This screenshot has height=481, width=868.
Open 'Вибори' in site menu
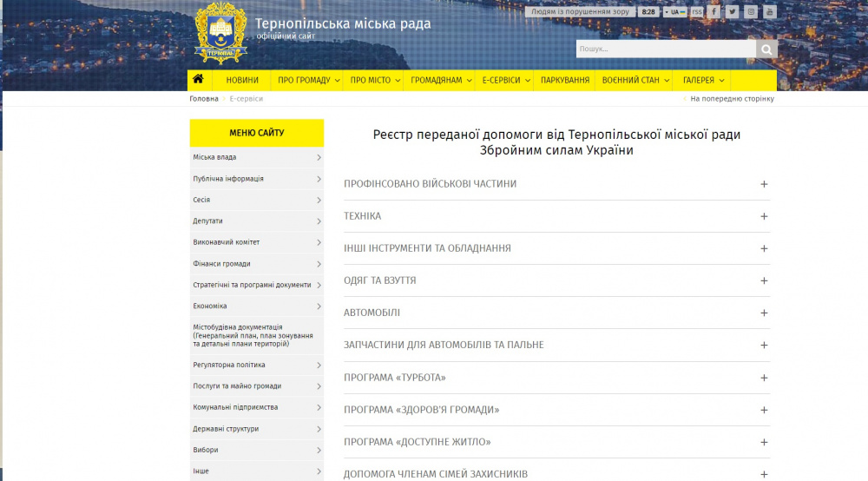click(257, 450)
